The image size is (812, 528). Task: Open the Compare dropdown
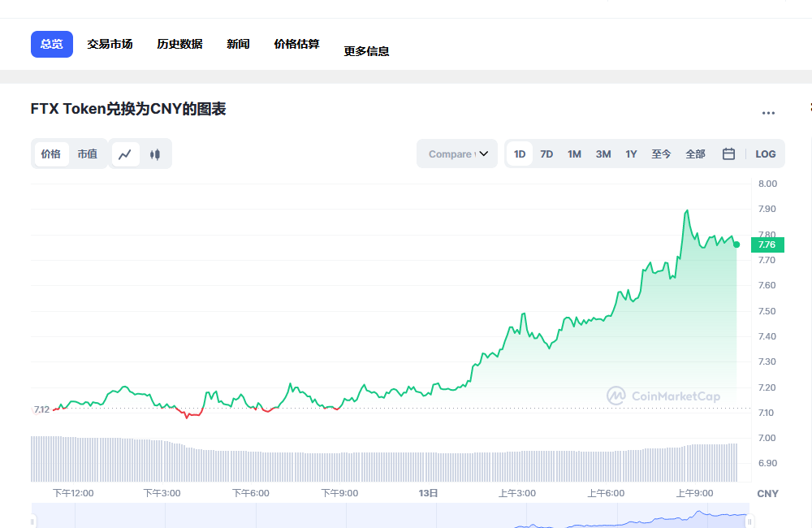(x=457, y=153)
